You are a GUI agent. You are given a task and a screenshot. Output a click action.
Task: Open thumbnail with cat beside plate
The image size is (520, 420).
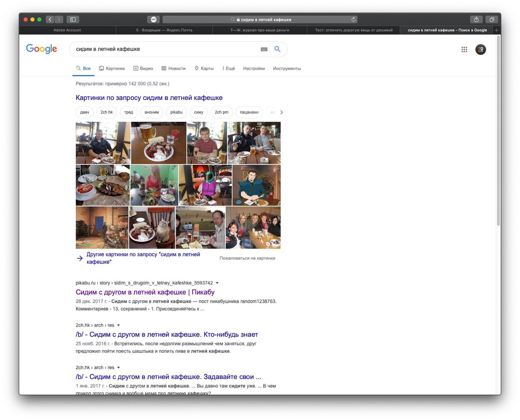point(152,228)
